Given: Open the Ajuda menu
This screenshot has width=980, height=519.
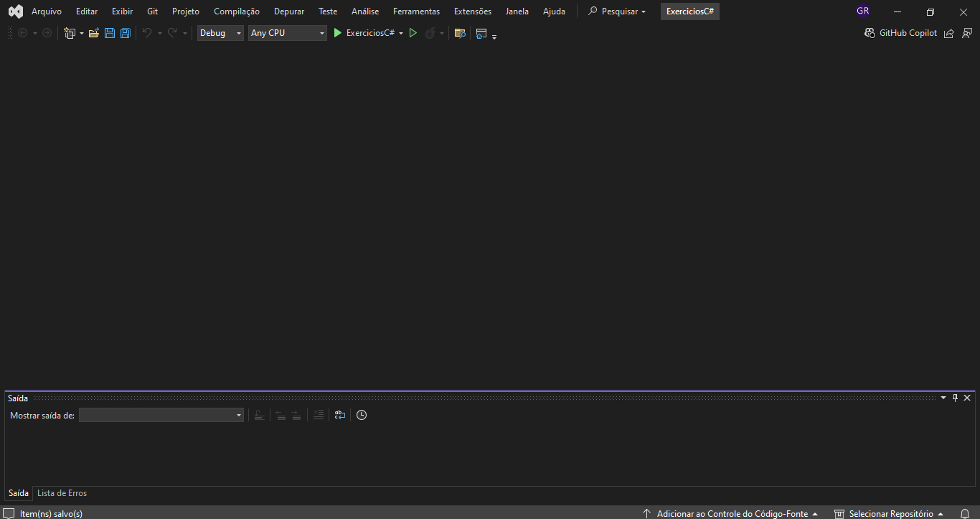Looking at the screenshot, I should pyautogui.click(x=554, y=11).
